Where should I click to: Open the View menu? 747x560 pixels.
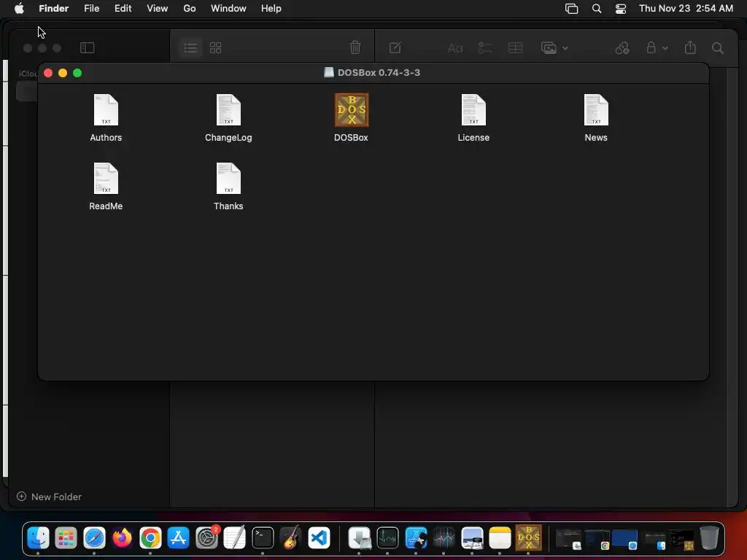[x=158, y=8]
